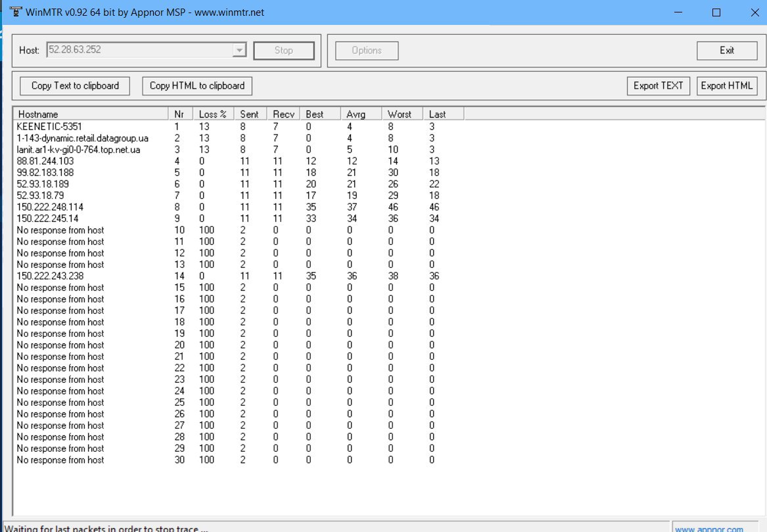Copy HTML to clipboard
This screenshot has height=532, width=767.
197,85
